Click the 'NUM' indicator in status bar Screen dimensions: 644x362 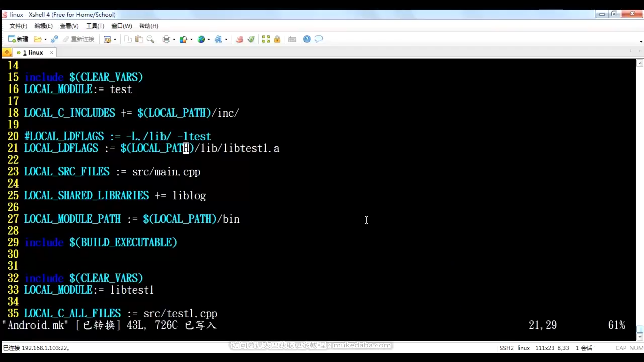pos(636,348)
